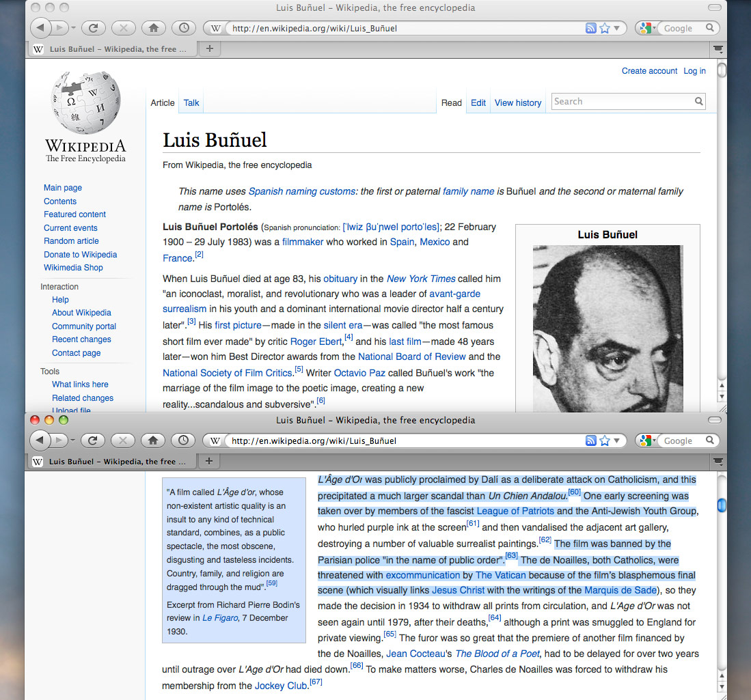The width and height of the screenshot is (751, 700).
Task: Open history dropdown arrow beside Forward, bottom window
Action: click(x=73, y=440)
